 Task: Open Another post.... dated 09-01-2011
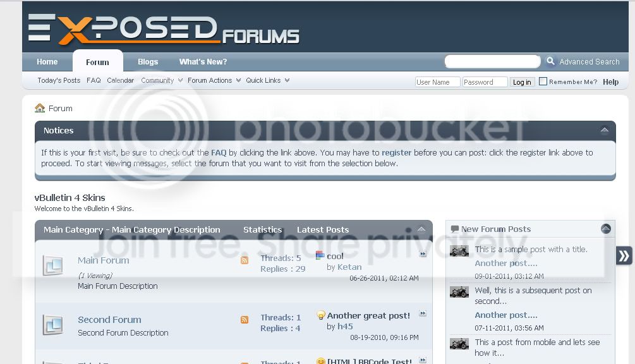pyautogui.click(x=506, y=263)
